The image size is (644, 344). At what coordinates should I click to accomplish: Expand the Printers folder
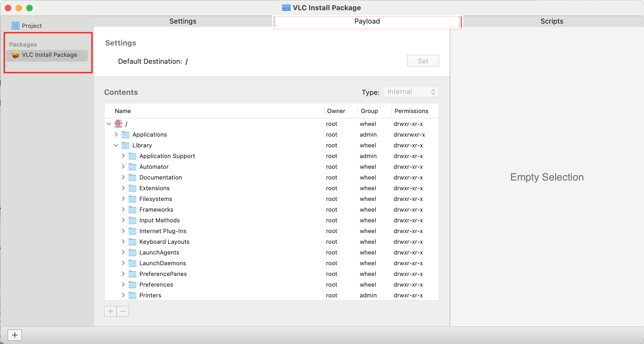click(x=123, y=295)
